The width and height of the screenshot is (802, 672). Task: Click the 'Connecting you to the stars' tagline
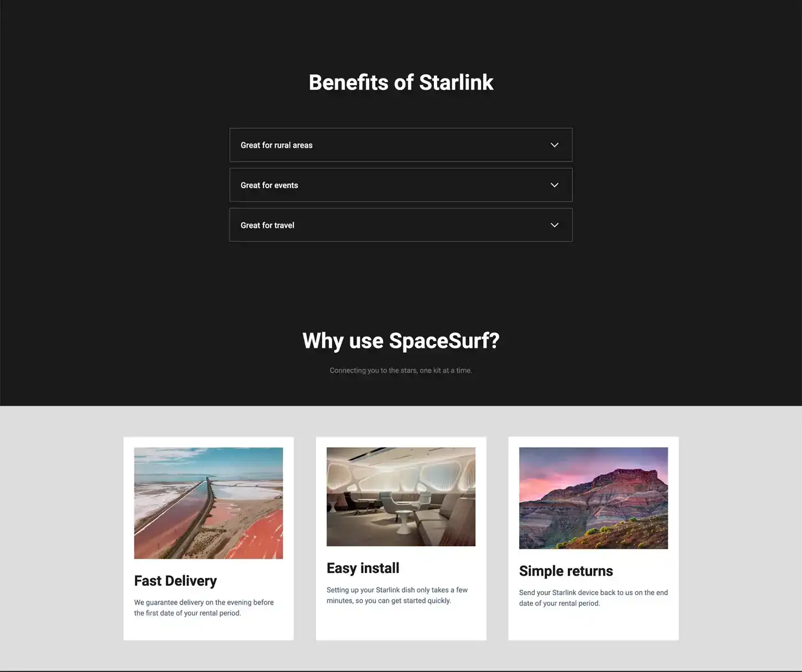click(x=401, y=371)
